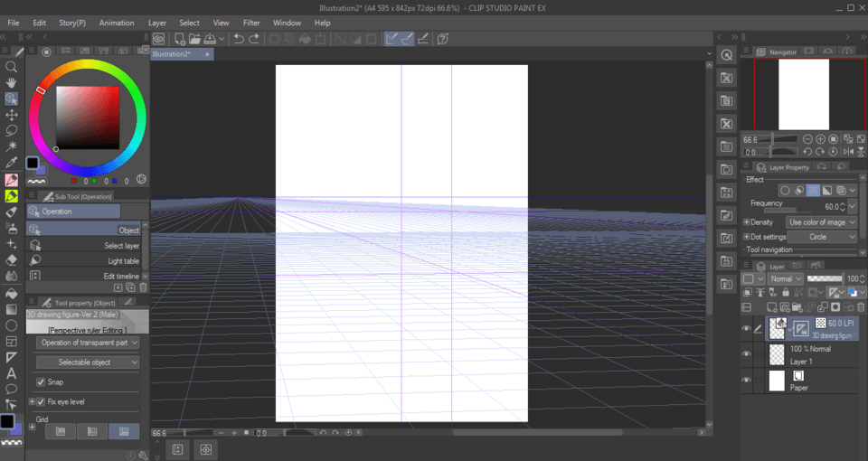Click the New file icon
Screen dimensions: 868x461
(179, 39)
